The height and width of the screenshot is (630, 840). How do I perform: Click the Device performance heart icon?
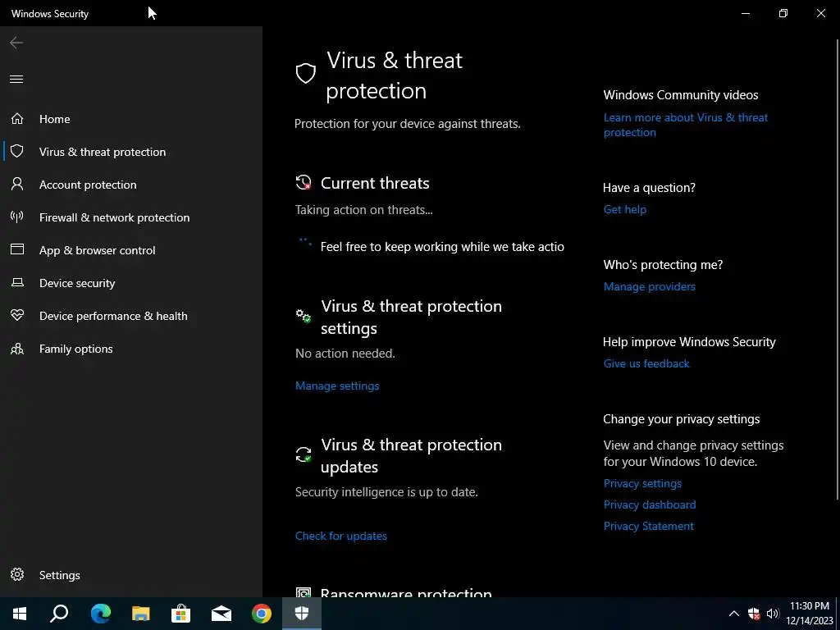17,315
